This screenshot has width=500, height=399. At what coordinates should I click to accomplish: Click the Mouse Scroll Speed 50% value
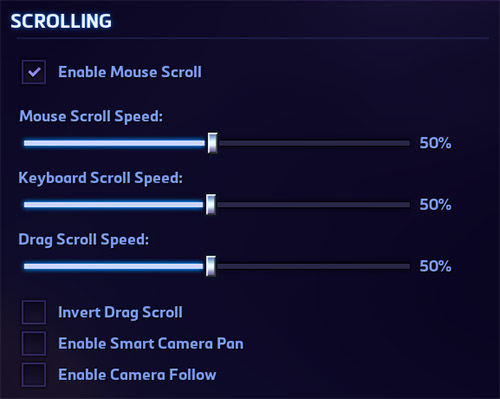(435, 143)
